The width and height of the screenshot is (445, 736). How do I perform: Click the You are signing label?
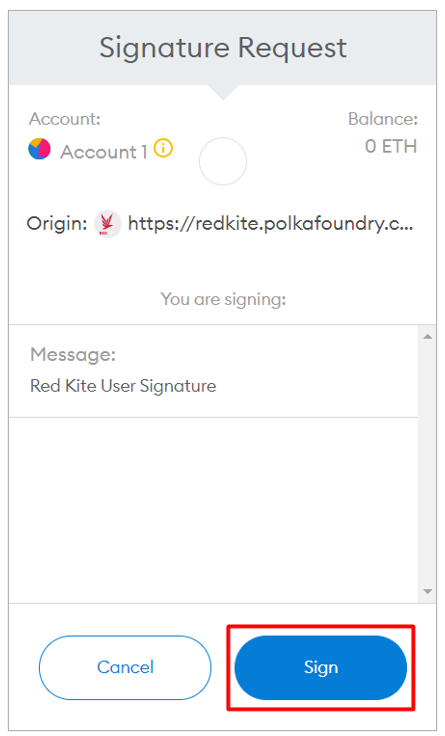tap(223, 299)
